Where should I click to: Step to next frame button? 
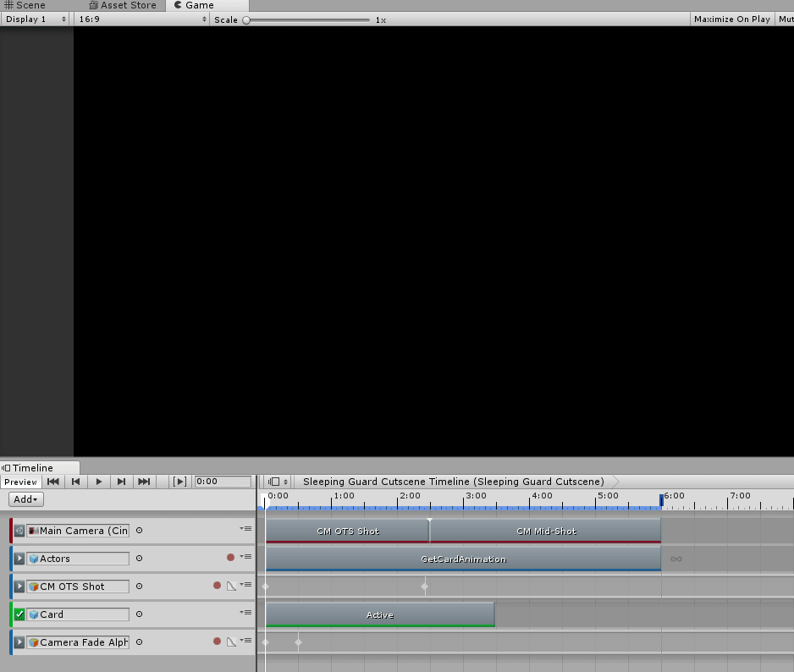pyautogui.click(x=122, y=482)
